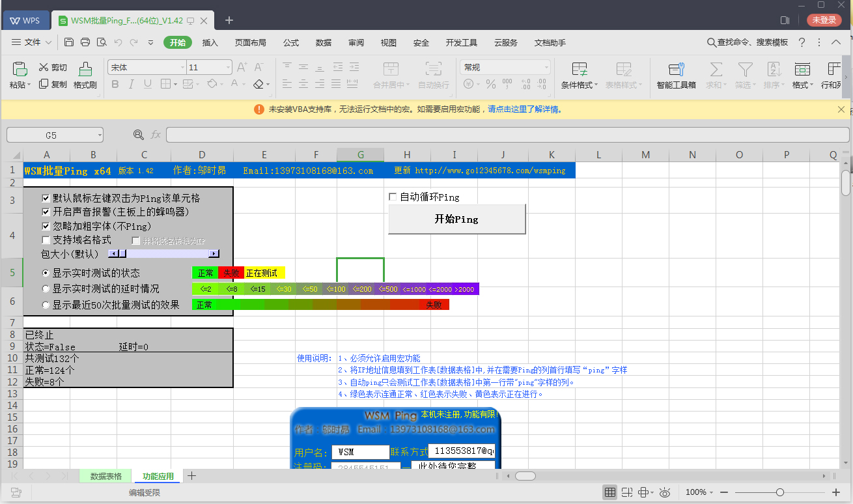Expand the number format dropdown (常规)
Image resolution: width=853 pixels, height=504 pixels.
point(546,68)
